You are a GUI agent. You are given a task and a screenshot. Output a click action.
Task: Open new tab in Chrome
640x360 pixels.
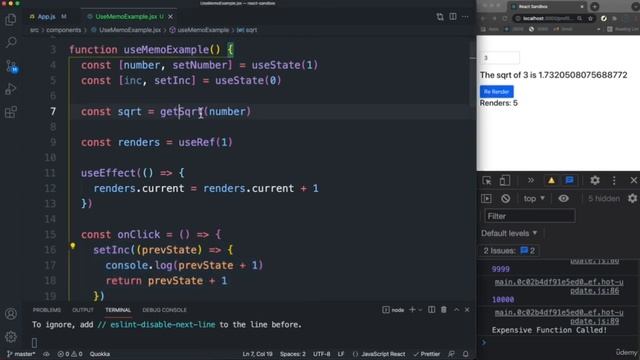pos(595,6)
